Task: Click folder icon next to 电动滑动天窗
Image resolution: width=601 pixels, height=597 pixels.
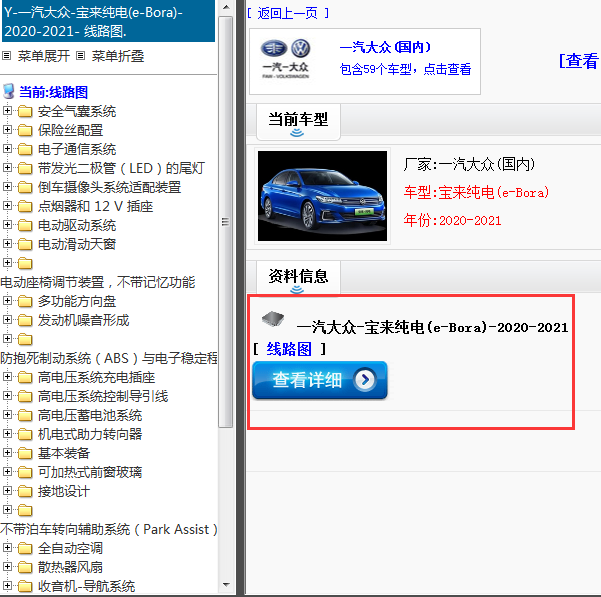Action: pyautogui.click(x=25, y=244)
